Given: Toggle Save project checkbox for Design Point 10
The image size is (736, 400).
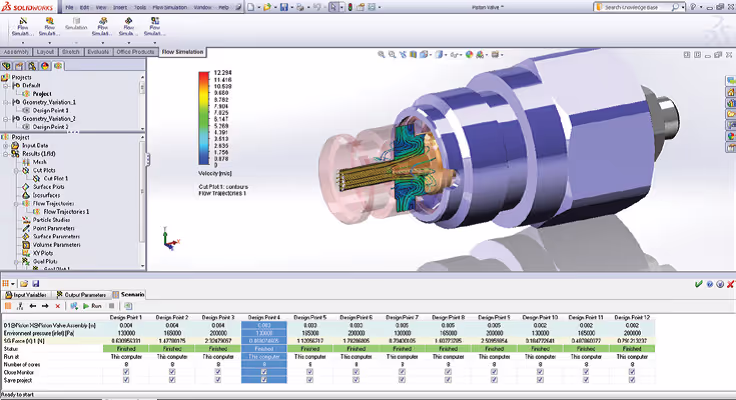Looking at the screenshot, I should 540,380.
